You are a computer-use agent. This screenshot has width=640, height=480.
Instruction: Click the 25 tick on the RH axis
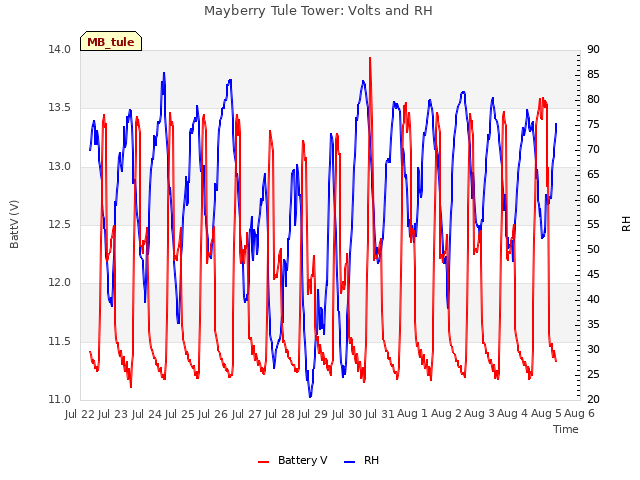click(593, 374)
